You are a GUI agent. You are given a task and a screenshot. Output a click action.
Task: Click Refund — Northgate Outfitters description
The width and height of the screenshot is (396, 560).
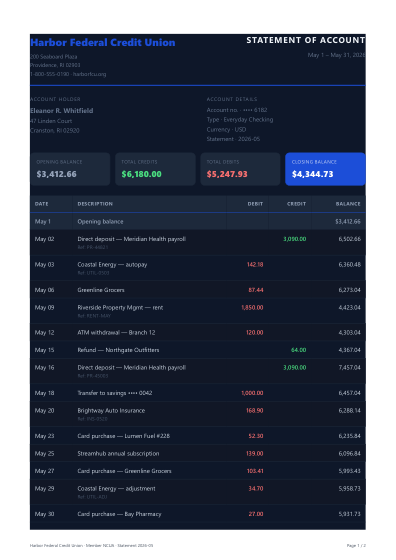coord(118,350)
